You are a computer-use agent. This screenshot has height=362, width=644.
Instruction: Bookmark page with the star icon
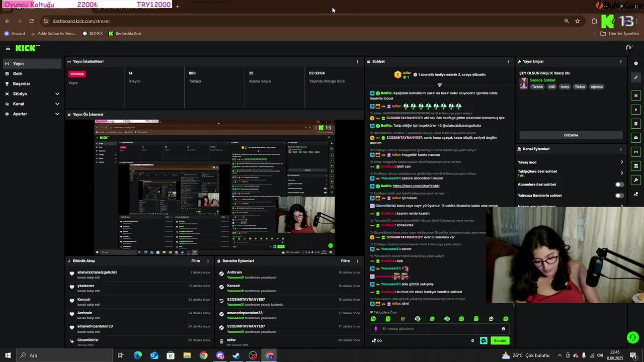click(x=578, y=21)
